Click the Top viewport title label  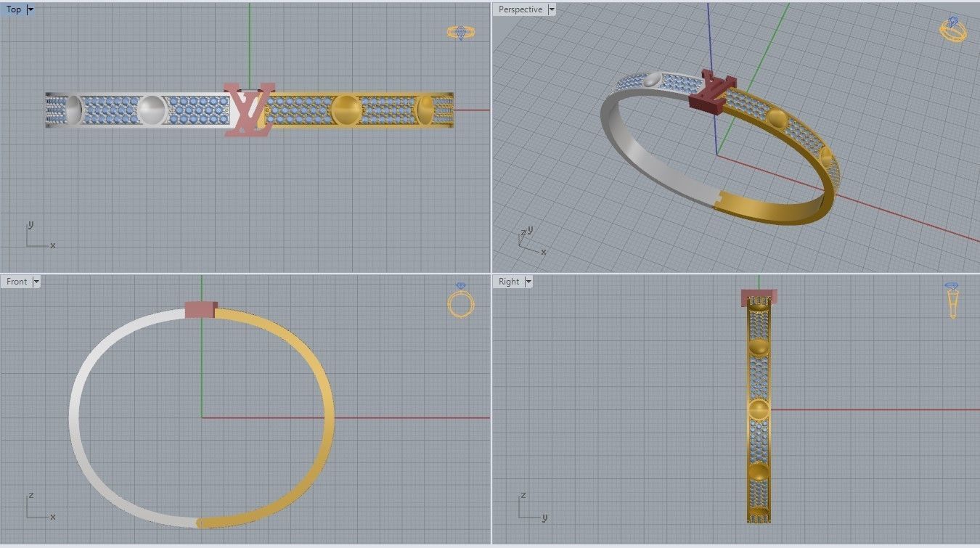coord(13,9)
